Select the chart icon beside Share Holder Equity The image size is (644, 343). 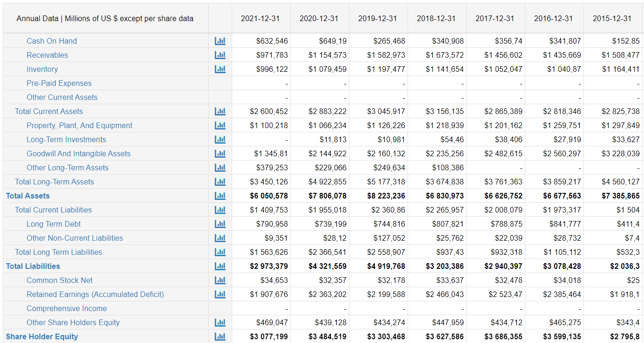[220, 336]
